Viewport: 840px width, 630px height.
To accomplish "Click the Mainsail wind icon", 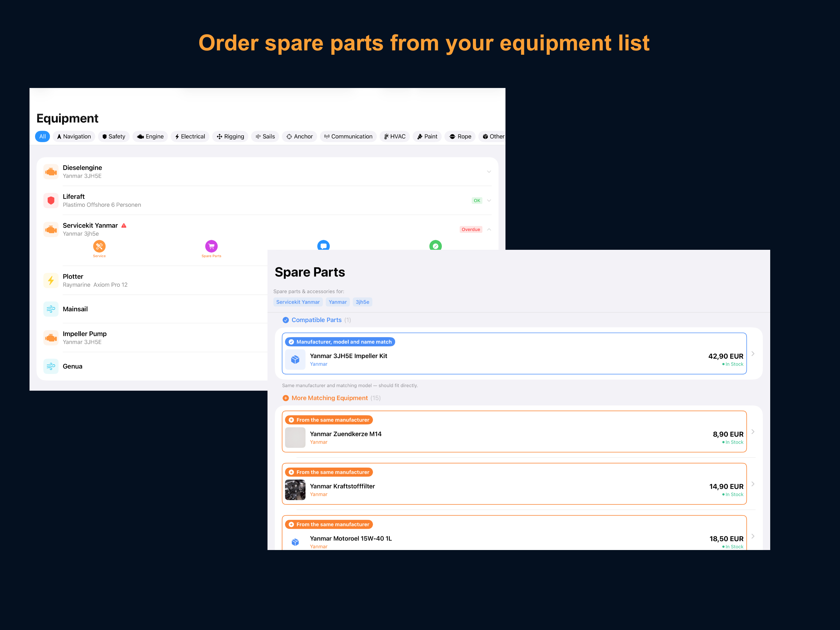I will [51, 309].
